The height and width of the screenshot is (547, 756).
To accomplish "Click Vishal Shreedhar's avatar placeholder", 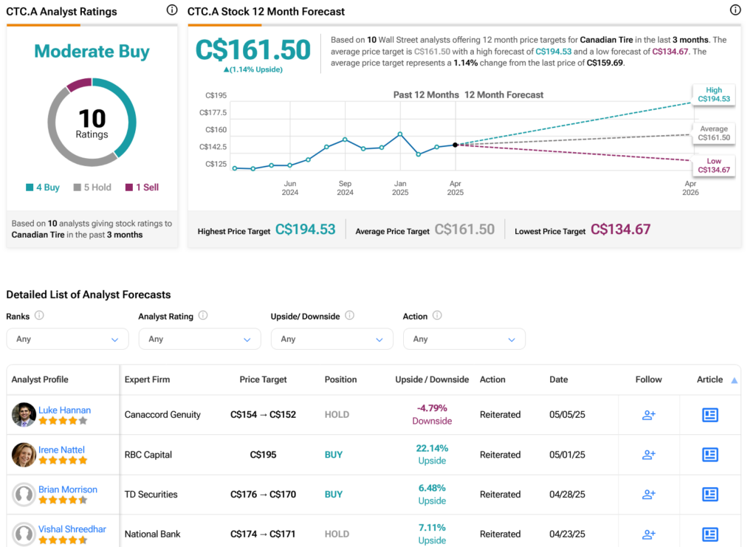I will pos(24,534).
